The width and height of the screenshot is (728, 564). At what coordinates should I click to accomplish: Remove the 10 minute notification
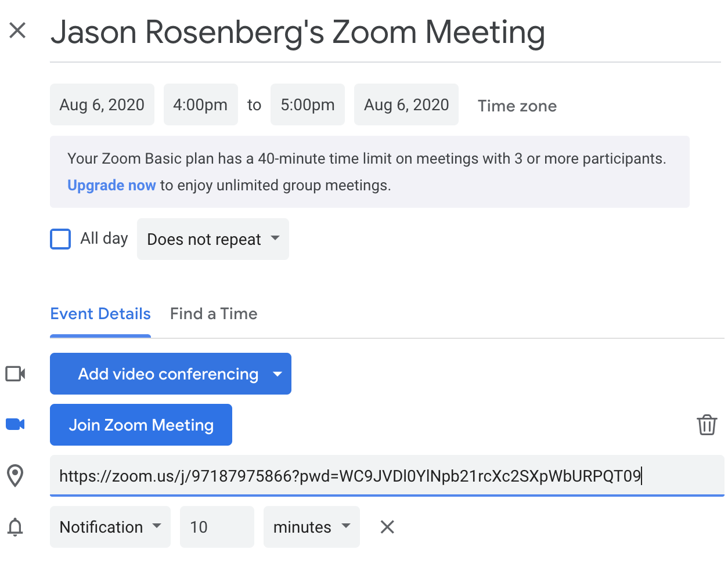coord(387,527)
